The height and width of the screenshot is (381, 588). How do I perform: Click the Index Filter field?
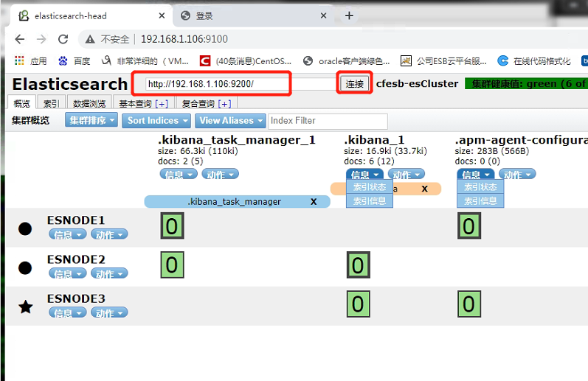[328, 121]
